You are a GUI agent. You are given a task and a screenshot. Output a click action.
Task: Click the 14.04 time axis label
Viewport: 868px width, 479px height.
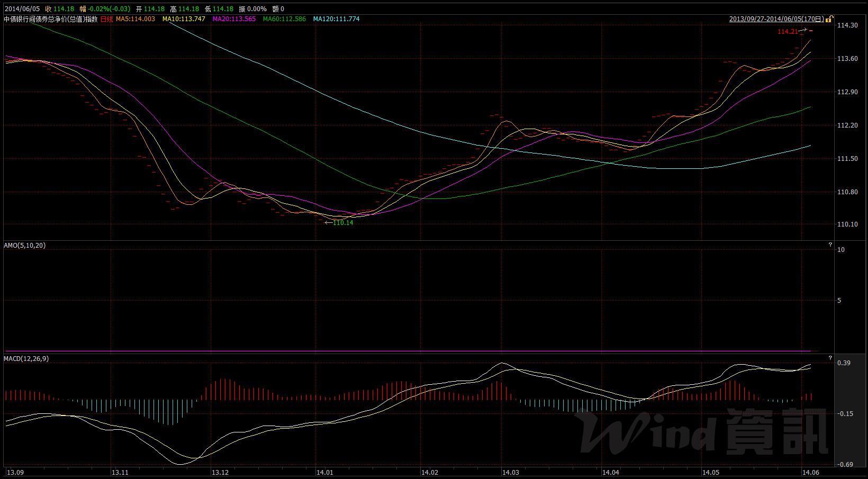(610, 472)
